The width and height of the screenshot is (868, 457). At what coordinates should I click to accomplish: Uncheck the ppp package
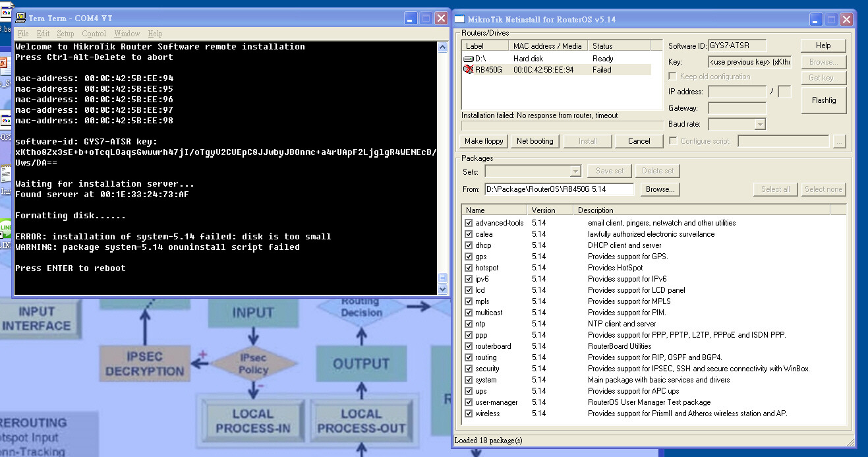click(469, 335)
